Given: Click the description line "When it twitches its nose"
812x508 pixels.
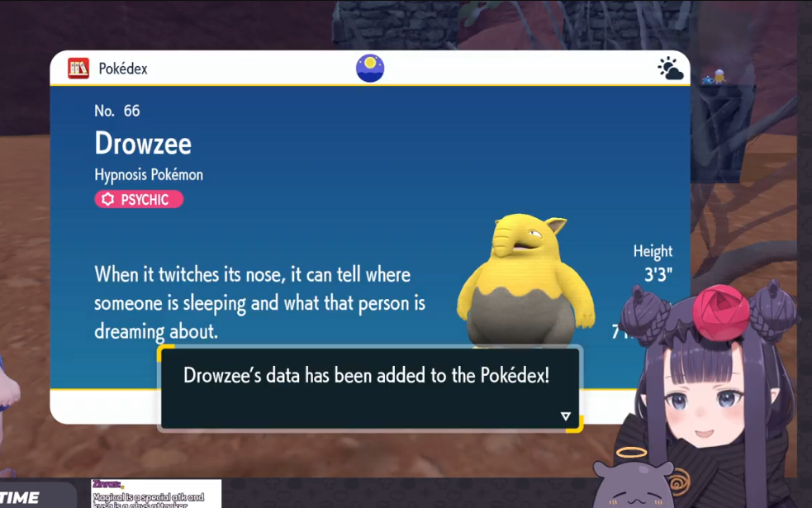Looking at the screenshot, I should pos(252,274).
